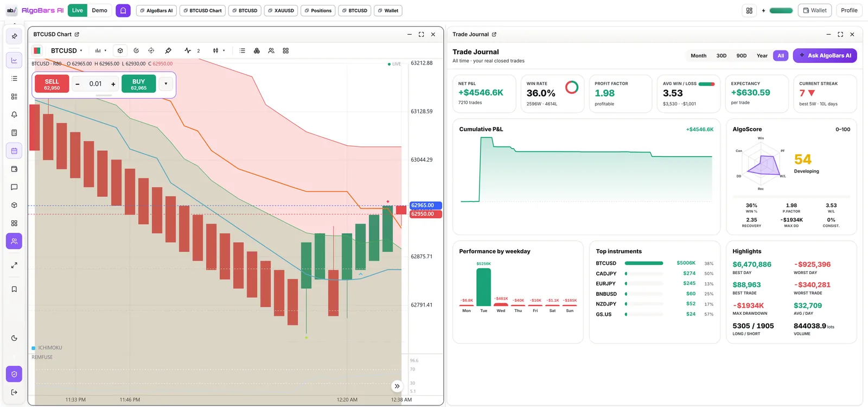Click the shield icon in sidebar
Image resolution: width=868 pixels, height=407 pixels.
(14, 374)
